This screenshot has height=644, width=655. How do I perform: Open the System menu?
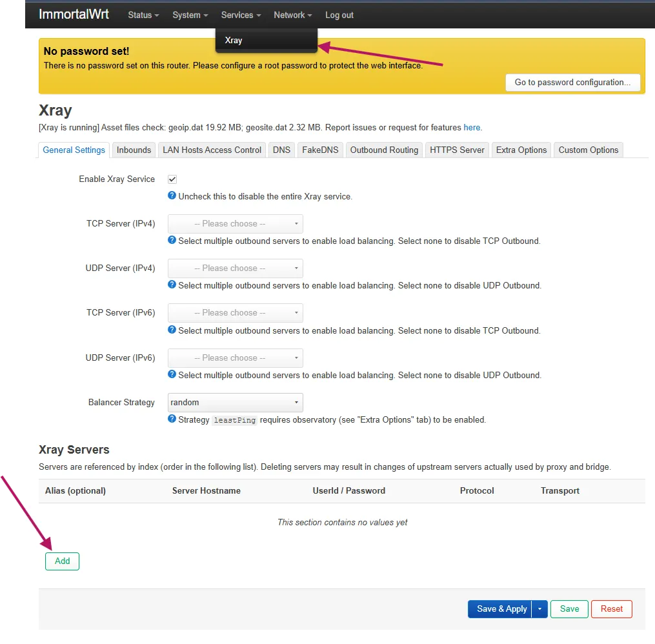(x=190, y=15)
